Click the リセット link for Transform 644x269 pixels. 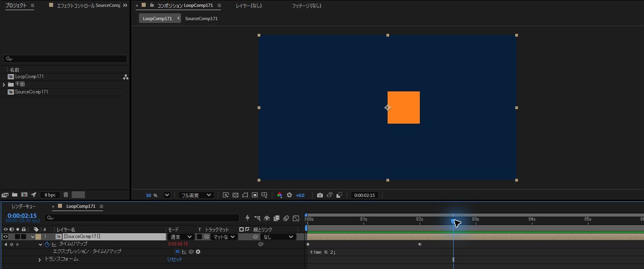175,259
